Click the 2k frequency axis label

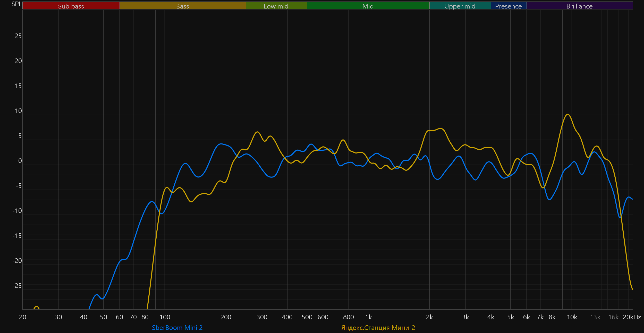pyautogui.click(x=429, y=317)
